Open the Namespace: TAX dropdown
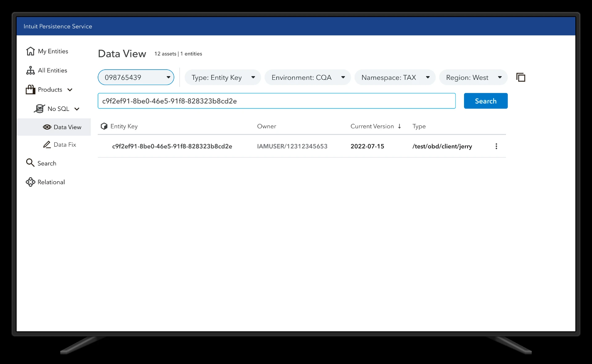 click(x=395, y=77)
